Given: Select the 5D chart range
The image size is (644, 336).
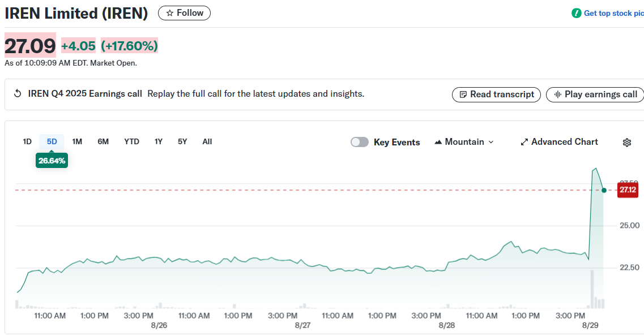Looking at the screenshot, I should [52, 141].
